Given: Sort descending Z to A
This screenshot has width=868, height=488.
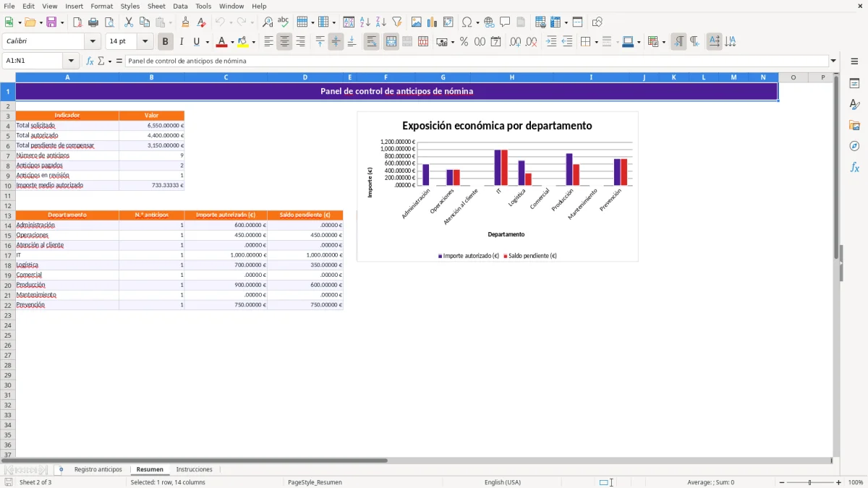Looking at the screenshot, I should click(x=381, y=22).
